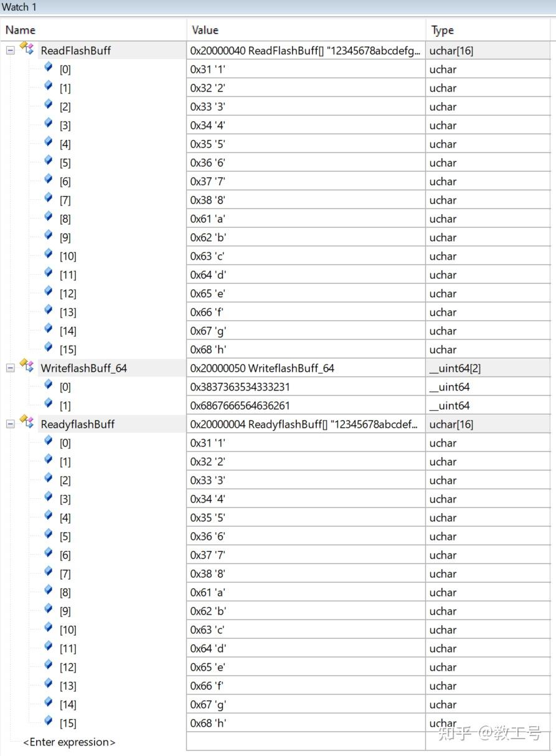Collapse the ReadFlashBuff array tree
Image resolution: width=556 pixels, height=756 pixels.
pyautogui.click(x=10, y=50)
